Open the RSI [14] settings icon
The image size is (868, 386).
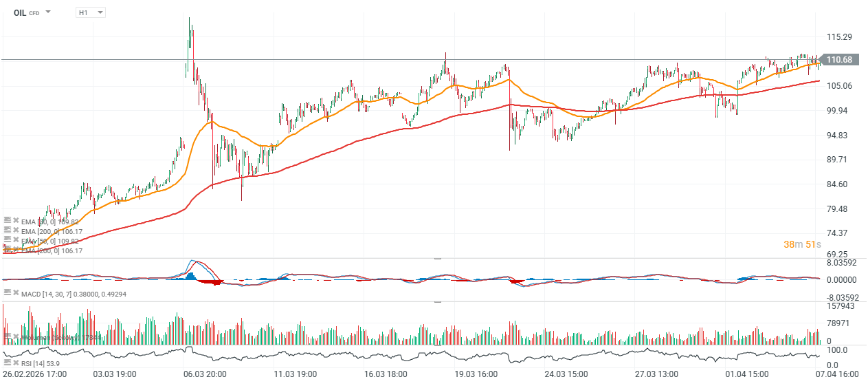click(x=8, y=362)
